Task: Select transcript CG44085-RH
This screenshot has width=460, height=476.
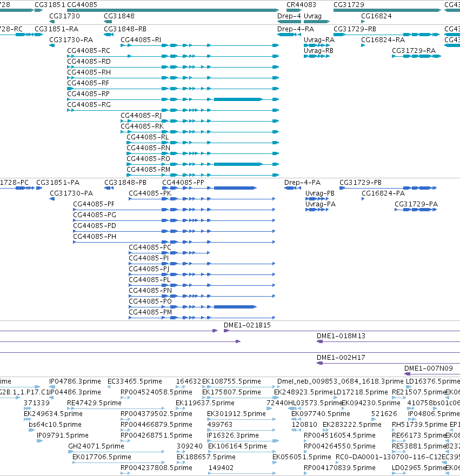Action: coord(173,78)
